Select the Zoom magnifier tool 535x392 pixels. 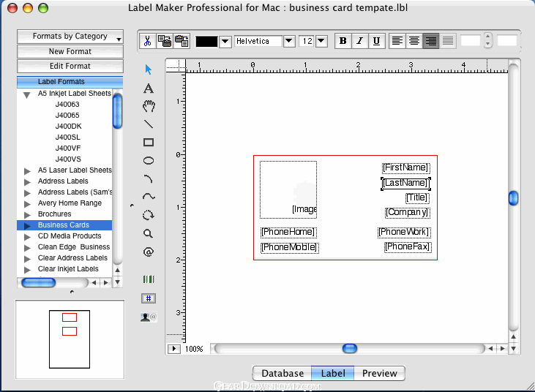(x=148, y=233)
